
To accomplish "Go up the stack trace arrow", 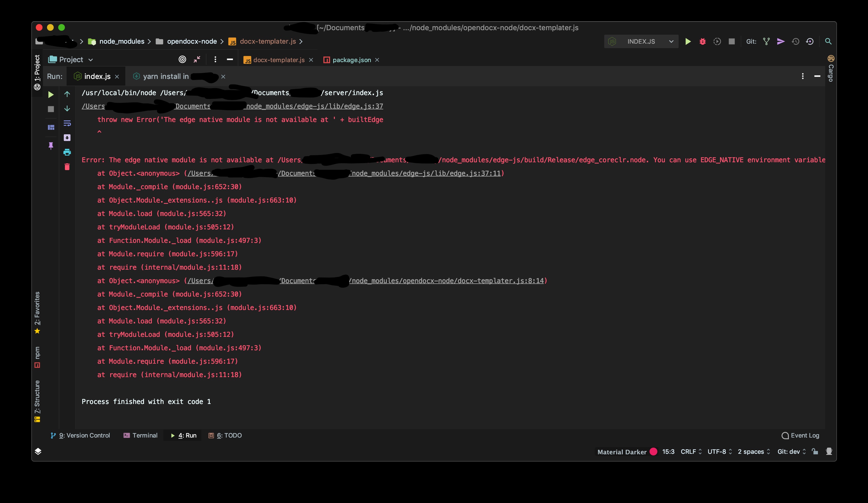I will 67,94.
